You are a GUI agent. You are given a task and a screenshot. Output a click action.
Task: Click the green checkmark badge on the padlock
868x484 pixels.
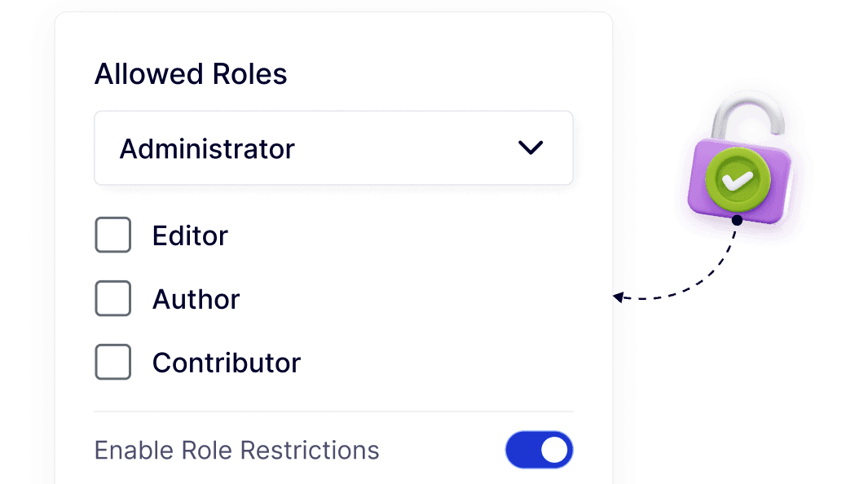[738, 181]
